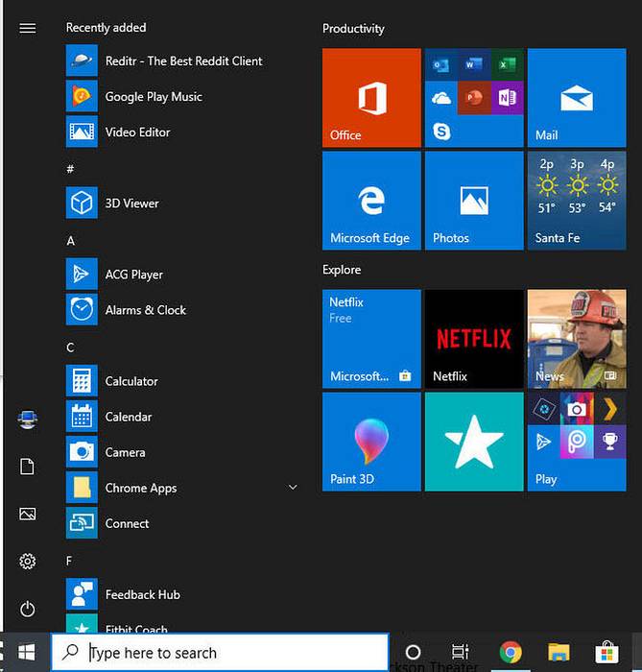Click the Power button
This screenshot has width=642, height=672.
coord(27,609)
